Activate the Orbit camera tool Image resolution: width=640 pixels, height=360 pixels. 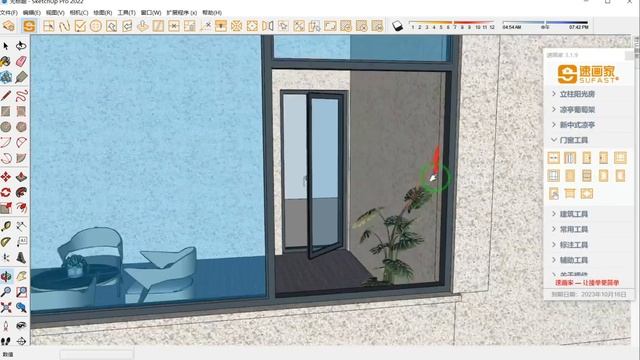pos(6,276)
